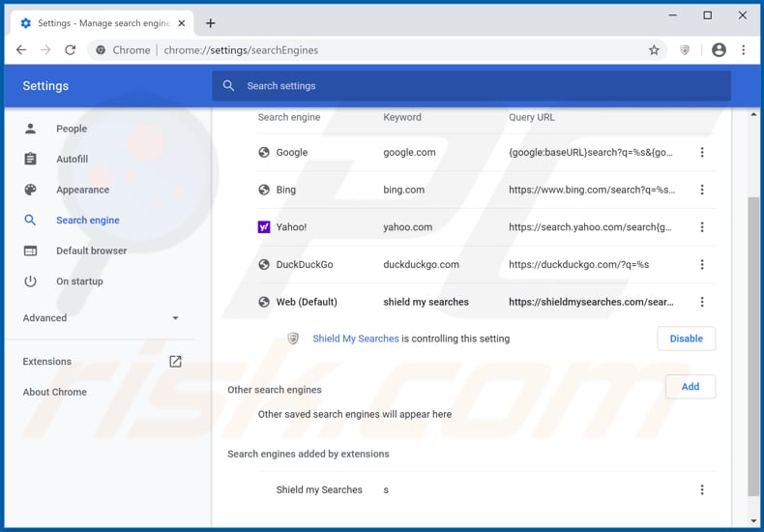This screenshot has height=532, width=764.
Task: Add a new search engine
Action: (691, 387)
